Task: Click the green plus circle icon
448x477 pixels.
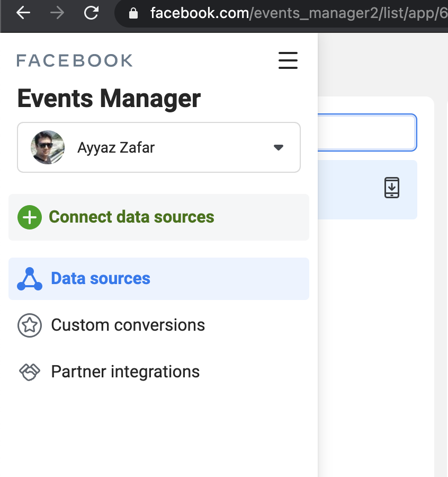Action: pyautogui.click(x=29, y=217)
